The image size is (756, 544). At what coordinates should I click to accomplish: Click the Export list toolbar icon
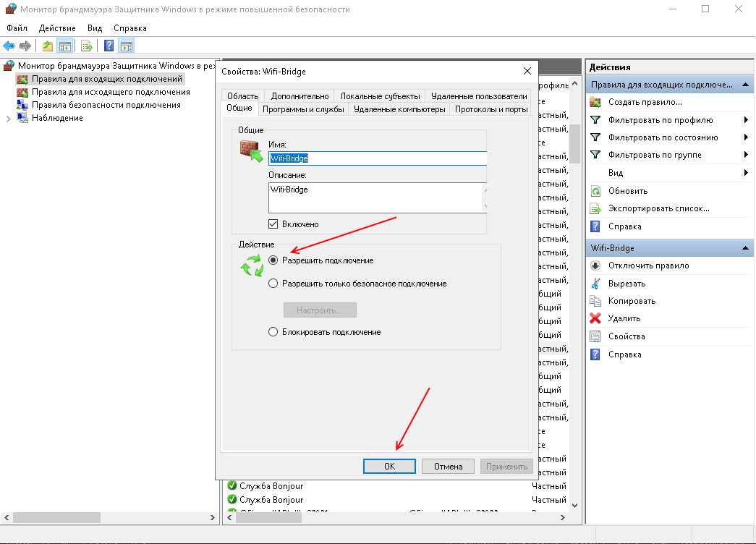87,46
